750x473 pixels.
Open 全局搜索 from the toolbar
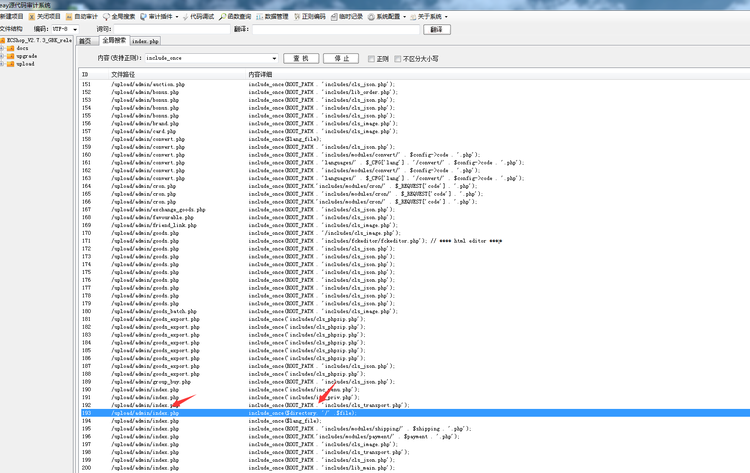point(120,17)
